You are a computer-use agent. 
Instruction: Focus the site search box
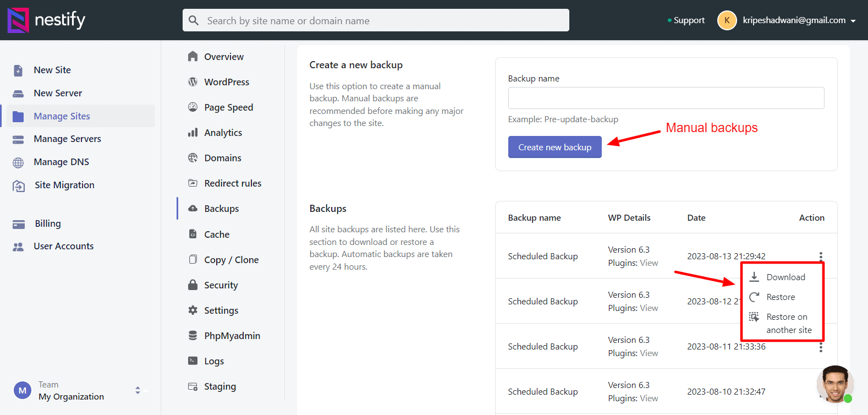(376, 20)
